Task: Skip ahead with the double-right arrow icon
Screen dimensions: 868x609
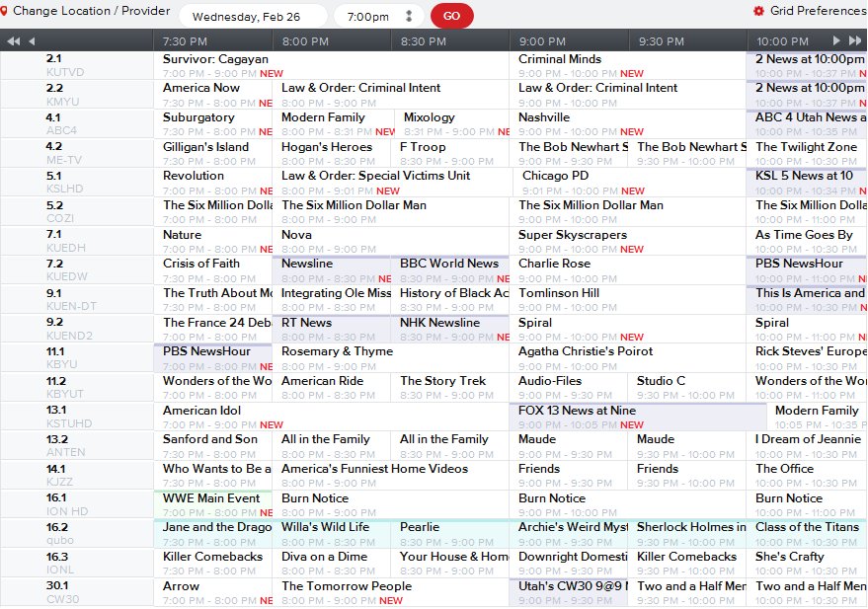Action: (x=855, y=40)
